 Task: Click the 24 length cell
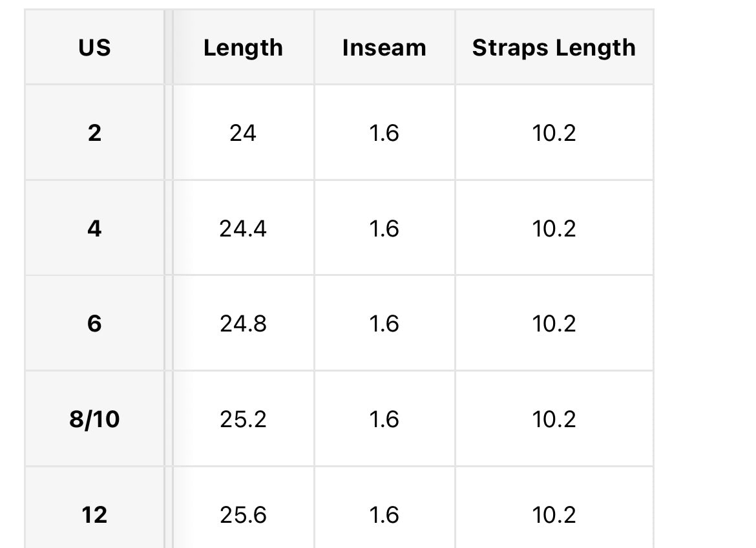click(243, 132)
